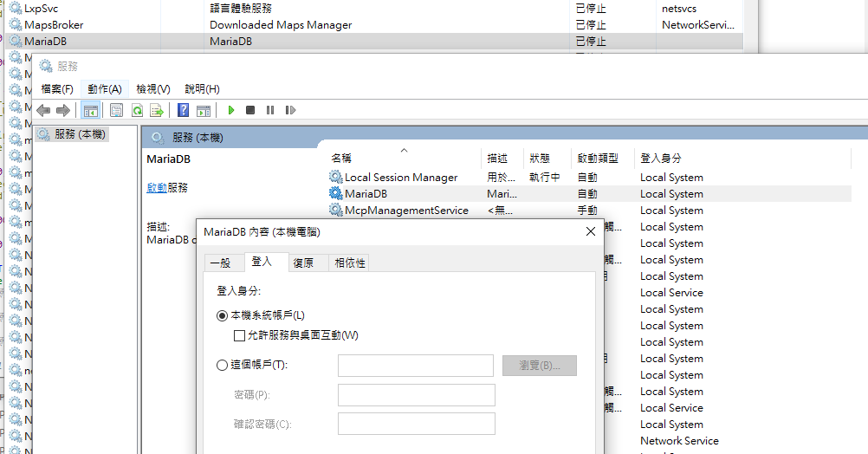Open the 檢視(V) menu

point(153,88)
